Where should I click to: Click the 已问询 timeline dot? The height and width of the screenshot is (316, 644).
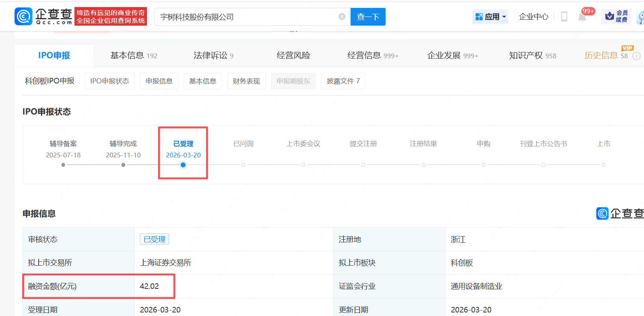(x=243, y=165)
